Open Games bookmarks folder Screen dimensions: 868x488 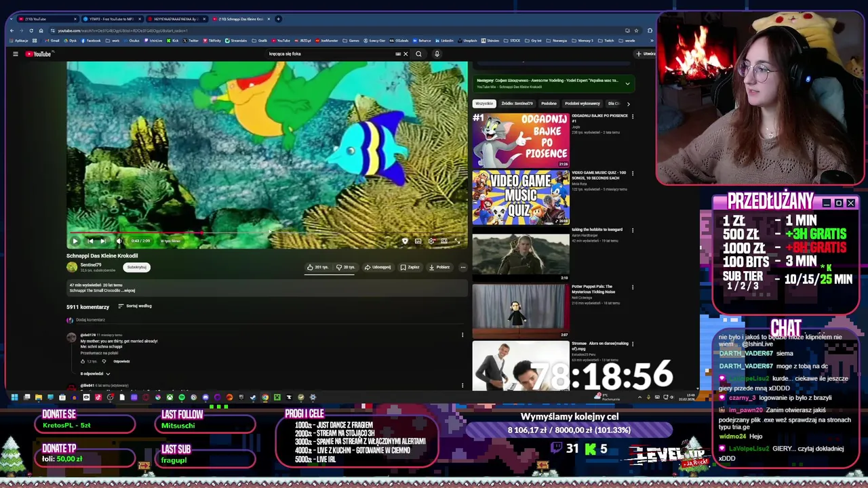click(x=351, y=41)
